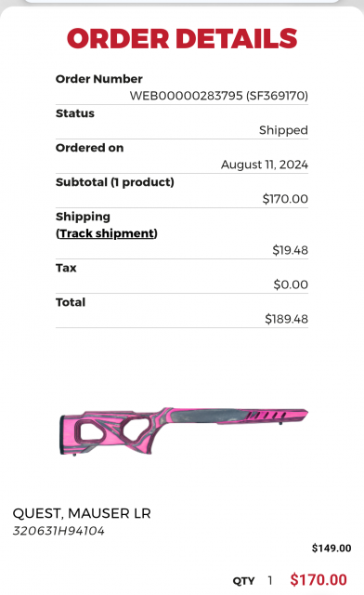Screen dimensions: 364x595
Task: Click the Shipped status value
Action: coord(283,130)
